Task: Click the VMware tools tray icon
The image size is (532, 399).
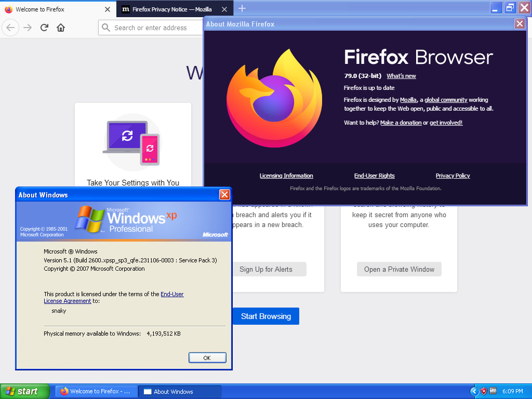Action: tap(493, 391)
